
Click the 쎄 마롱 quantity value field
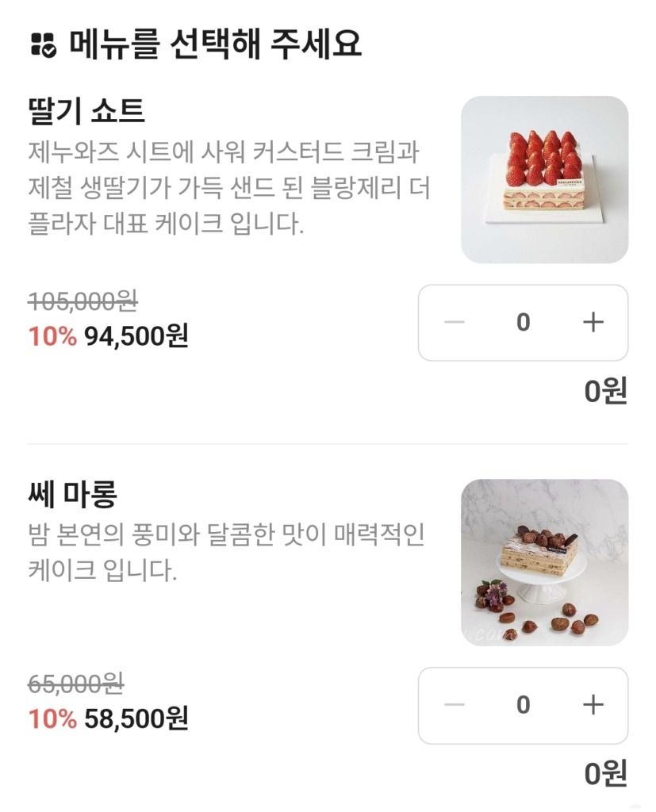523,705
